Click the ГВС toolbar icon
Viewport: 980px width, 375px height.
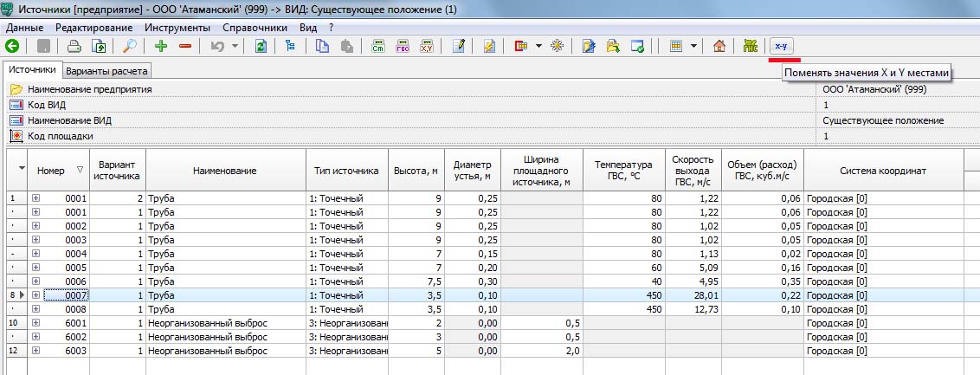[403, 46]
